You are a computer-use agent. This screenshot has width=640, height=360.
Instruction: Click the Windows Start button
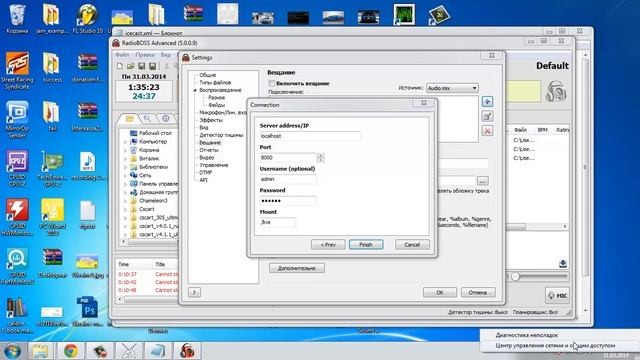(x=12, y=351)
